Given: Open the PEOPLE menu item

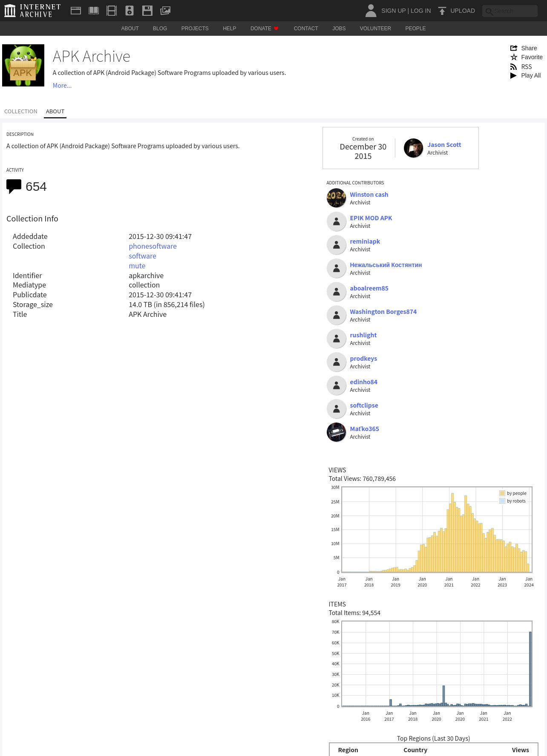Looking at the screenshot, I should pos(415,29).
